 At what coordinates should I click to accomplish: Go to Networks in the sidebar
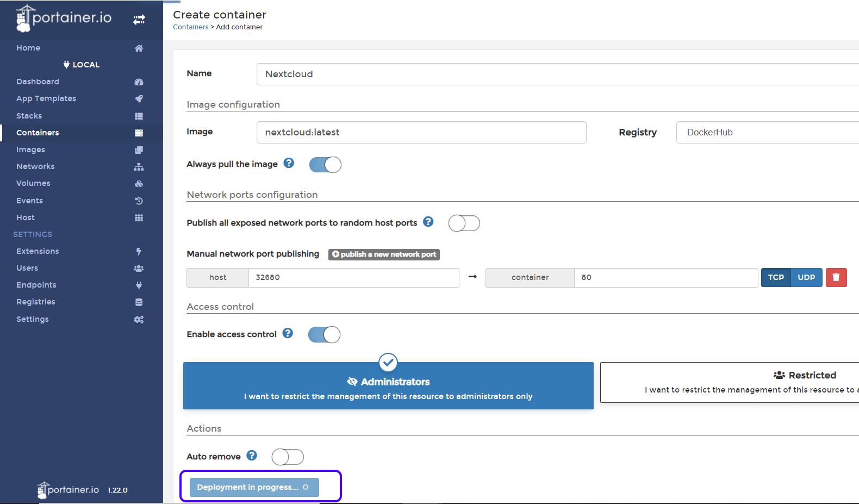pyautogui.click(x=35, y=166)
